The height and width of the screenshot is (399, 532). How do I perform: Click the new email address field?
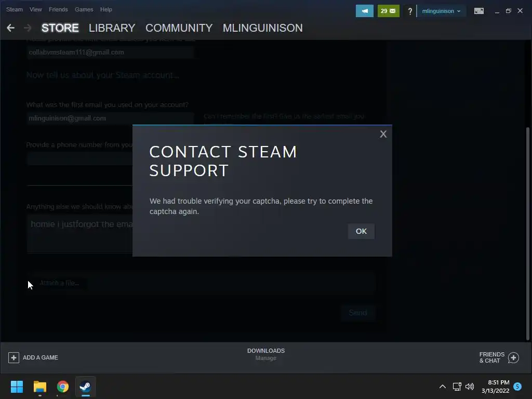point(110,52)
